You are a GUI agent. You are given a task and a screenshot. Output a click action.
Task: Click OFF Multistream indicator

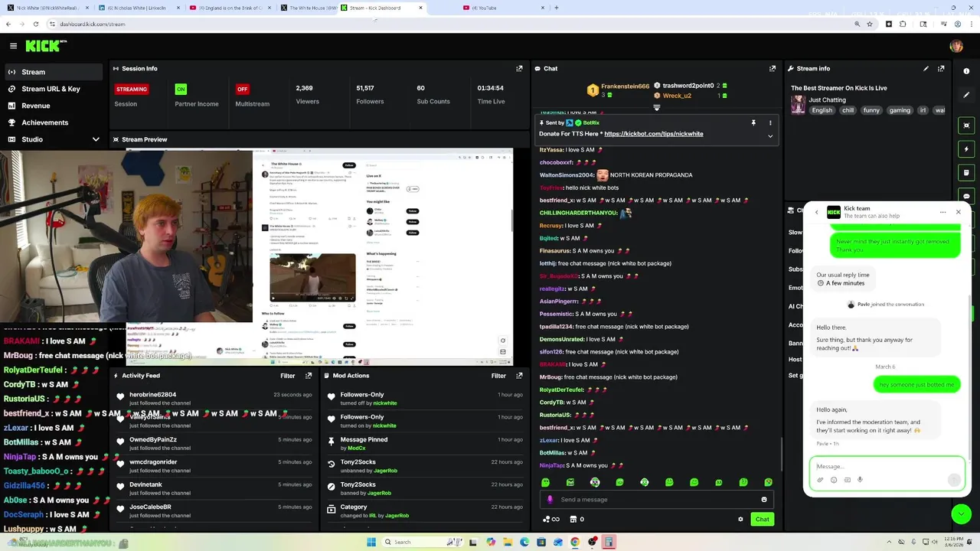242,89
